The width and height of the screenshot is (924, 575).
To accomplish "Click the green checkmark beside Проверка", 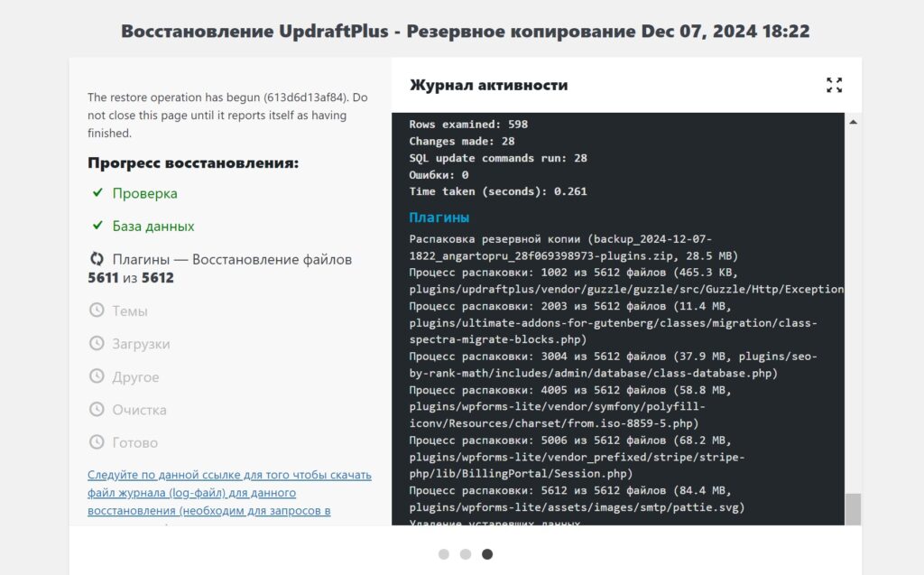I will pyautogui.click(x=97, y=193).
